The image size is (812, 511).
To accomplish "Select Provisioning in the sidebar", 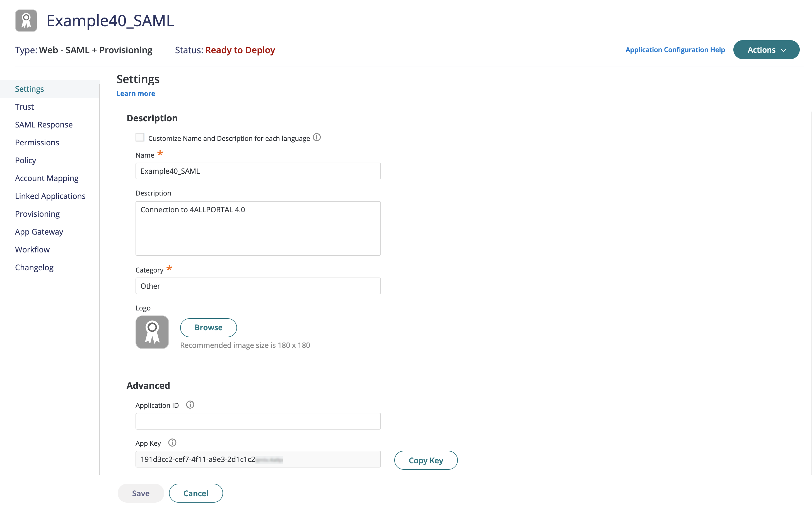I will (x=37, y=214).
